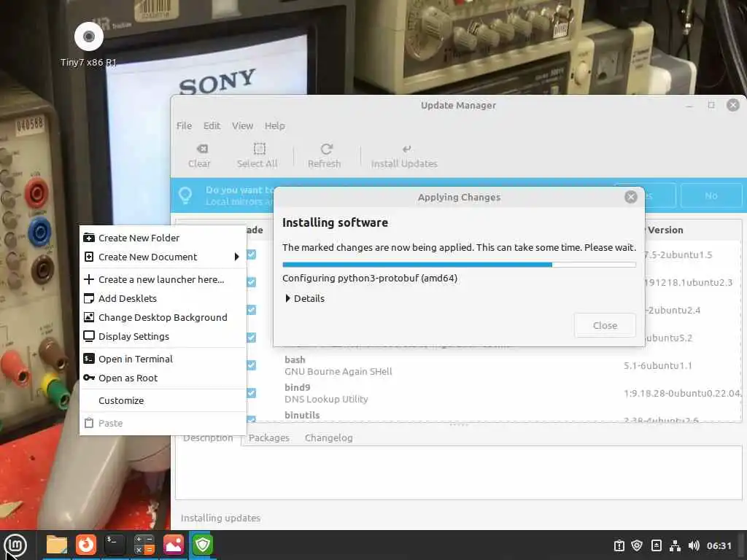The image size is (747, 560).
Task: Click the Close button in Applying Changes
Action: point(605,325)
